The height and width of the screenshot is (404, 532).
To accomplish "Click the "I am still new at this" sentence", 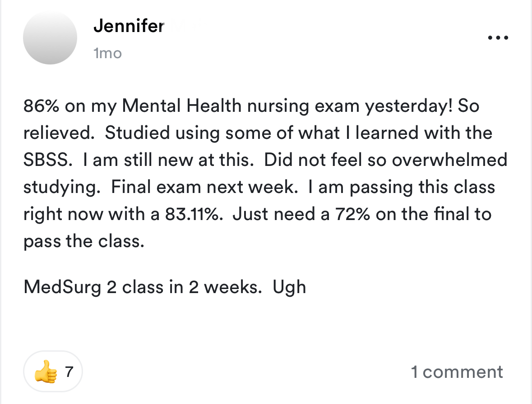I will point(166,160).
